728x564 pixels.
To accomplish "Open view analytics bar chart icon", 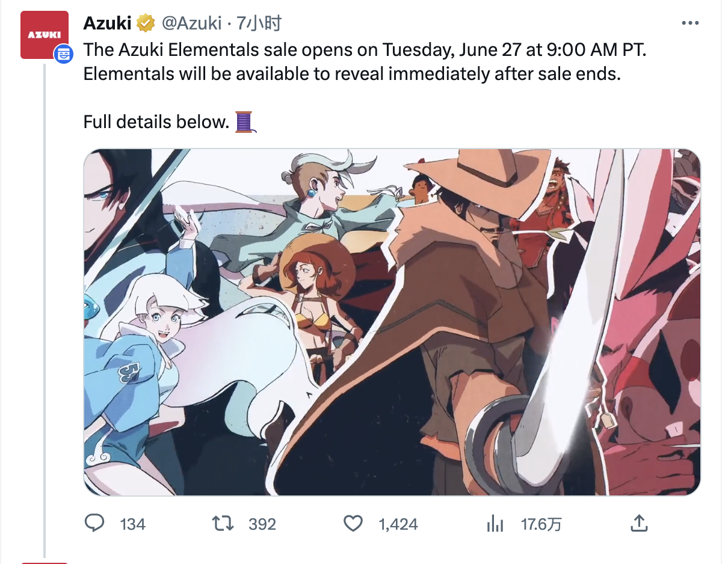I will pyautogui.click(x=495, y=523).
